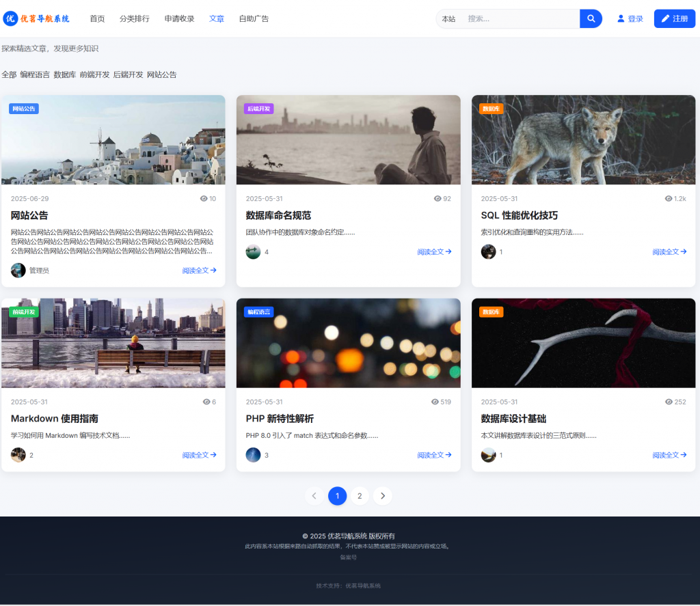Click the previous page left chevron
The image size is (700, 606).
[x=314, y=496]
